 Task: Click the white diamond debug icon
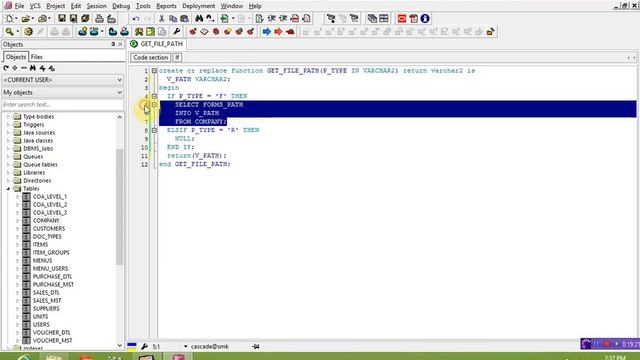tap(204, 31)
